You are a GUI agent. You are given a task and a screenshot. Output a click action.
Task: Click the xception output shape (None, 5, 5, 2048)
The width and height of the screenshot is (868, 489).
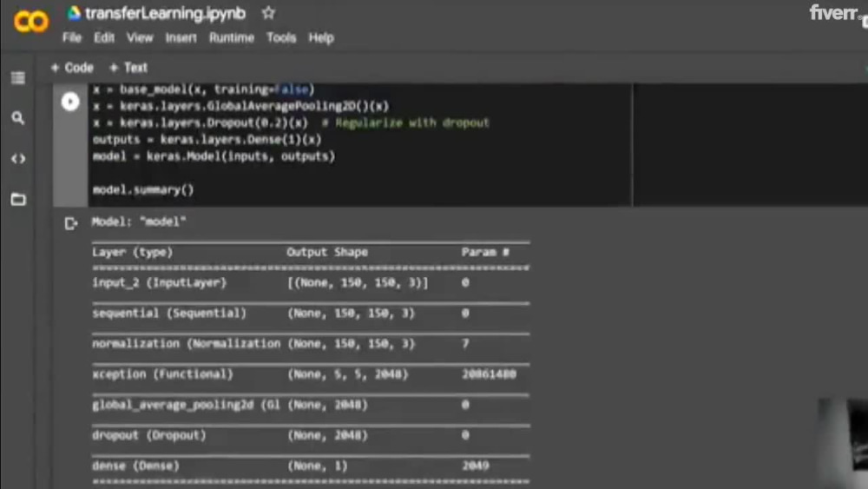[348, 374]
